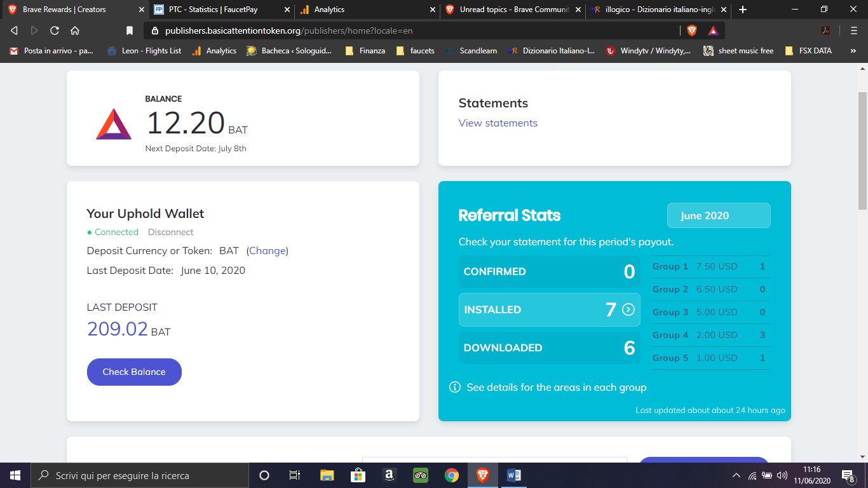Image resolution: width=868 pixels, height=488 pixels.
Task: Click the browser forward arrow
Action: click(34, 30)
